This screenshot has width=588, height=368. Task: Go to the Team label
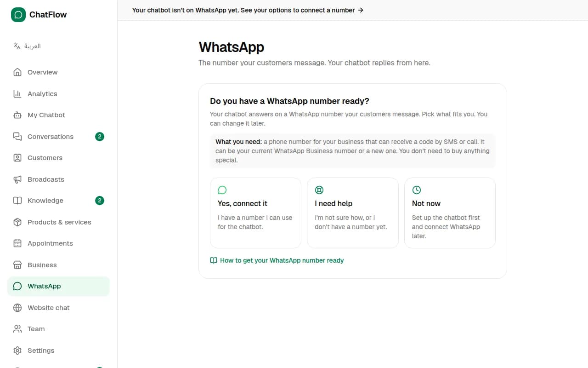[36, 329]
